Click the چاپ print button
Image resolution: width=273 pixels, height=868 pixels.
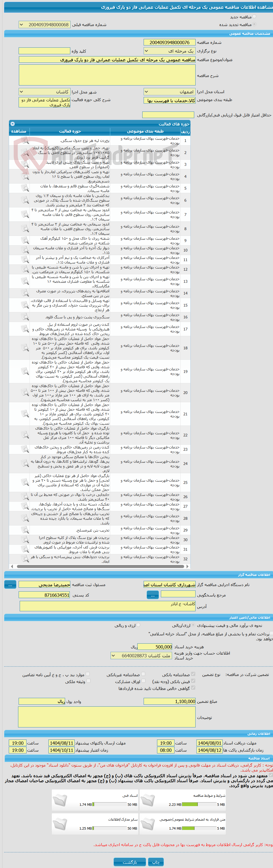(x=156, y=862)
